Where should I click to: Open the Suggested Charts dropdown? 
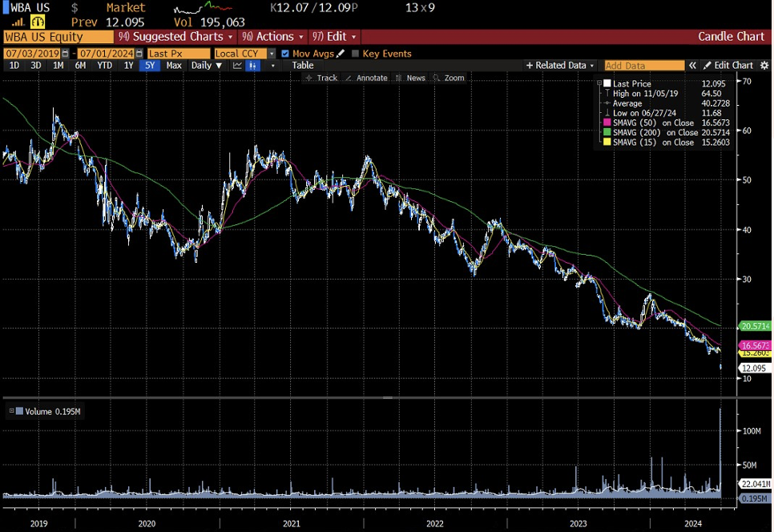175,37
